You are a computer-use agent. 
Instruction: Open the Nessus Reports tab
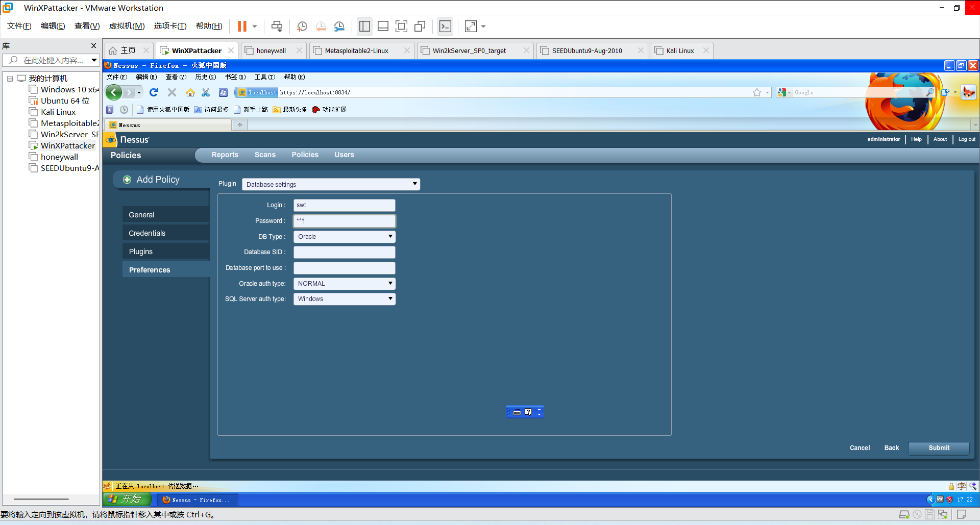pyautogui.click(x=225, y=155)
